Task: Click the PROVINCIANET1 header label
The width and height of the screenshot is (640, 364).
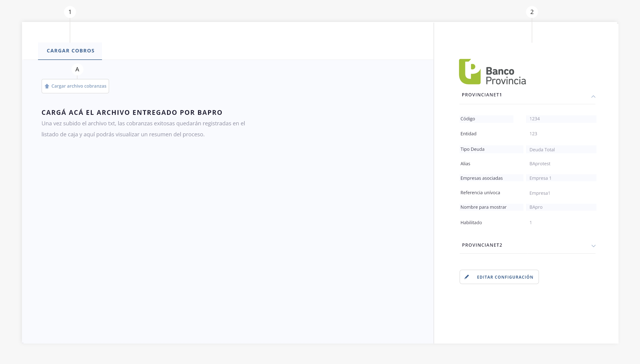Action: click(x=482, y=95)
